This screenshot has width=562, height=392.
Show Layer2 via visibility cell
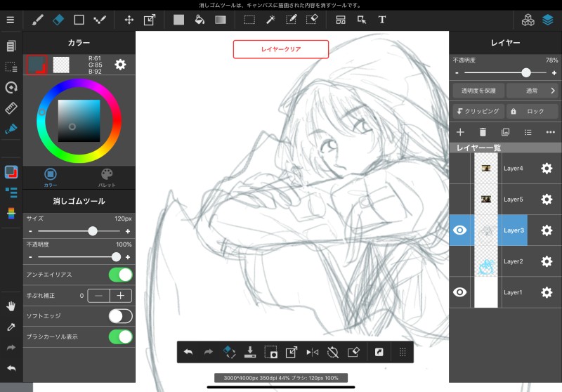click(x=460, y=261)
